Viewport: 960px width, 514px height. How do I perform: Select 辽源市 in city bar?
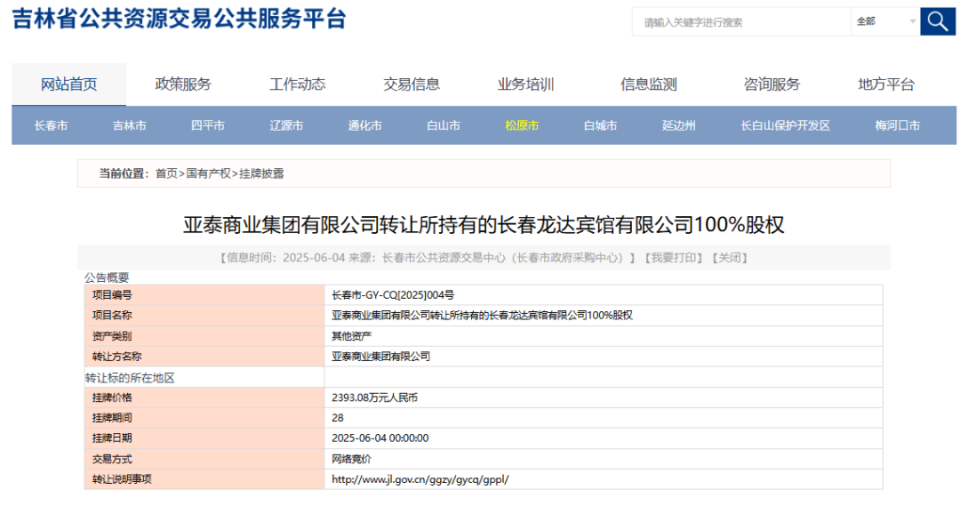(286, 125)
